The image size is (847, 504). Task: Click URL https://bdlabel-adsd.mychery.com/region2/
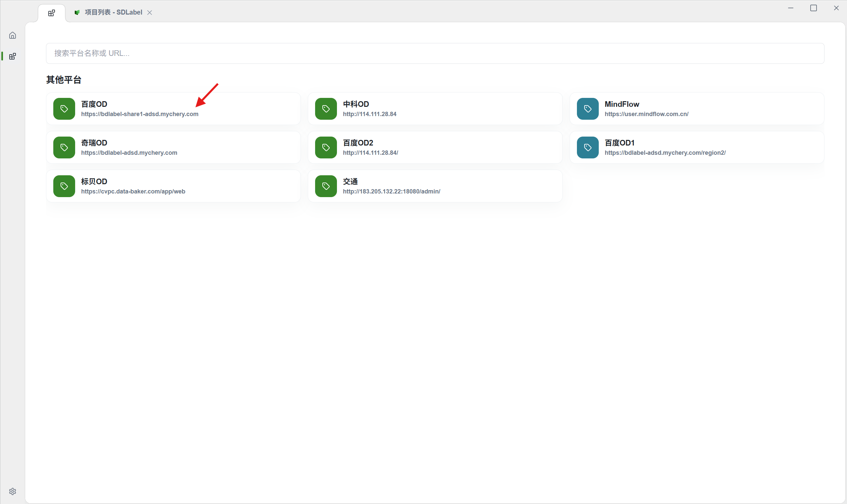[665, 153]
